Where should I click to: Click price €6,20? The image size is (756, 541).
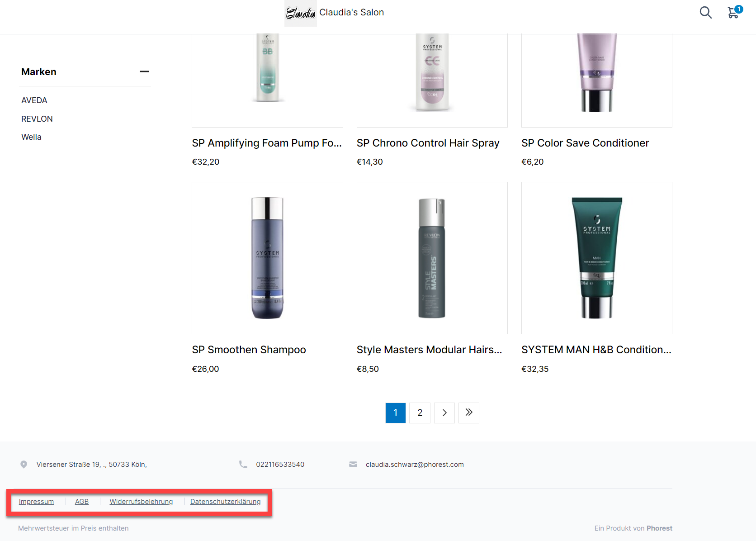pyautogui.click(x=532, y=162)
